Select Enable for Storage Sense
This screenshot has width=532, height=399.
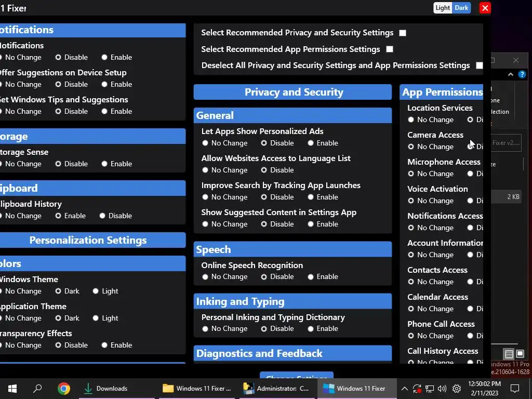104,164
